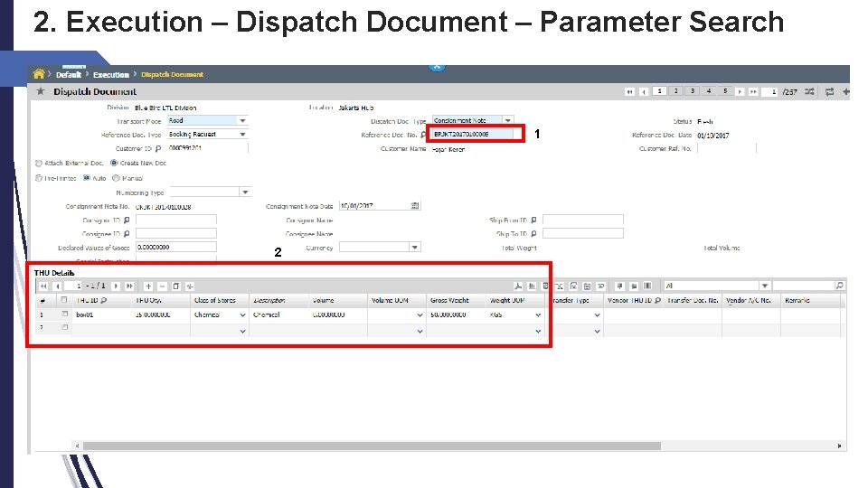Add row with plus icon in THU grid
This screenshot has height=488, width=868.
[x=148, y=286]
